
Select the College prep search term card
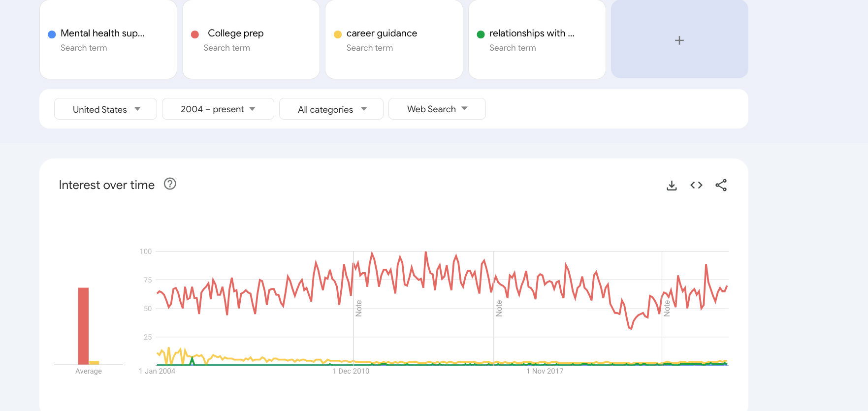(235, 33)
